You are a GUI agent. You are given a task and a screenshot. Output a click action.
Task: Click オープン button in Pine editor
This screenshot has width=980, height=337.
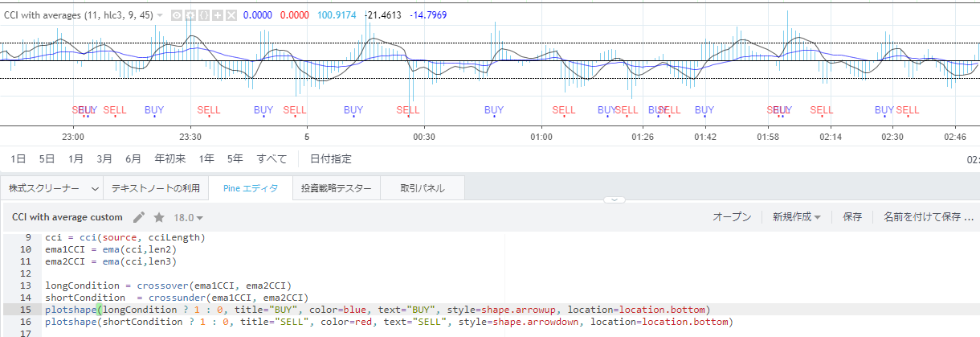pyautogui.click(x=732, y=217)
